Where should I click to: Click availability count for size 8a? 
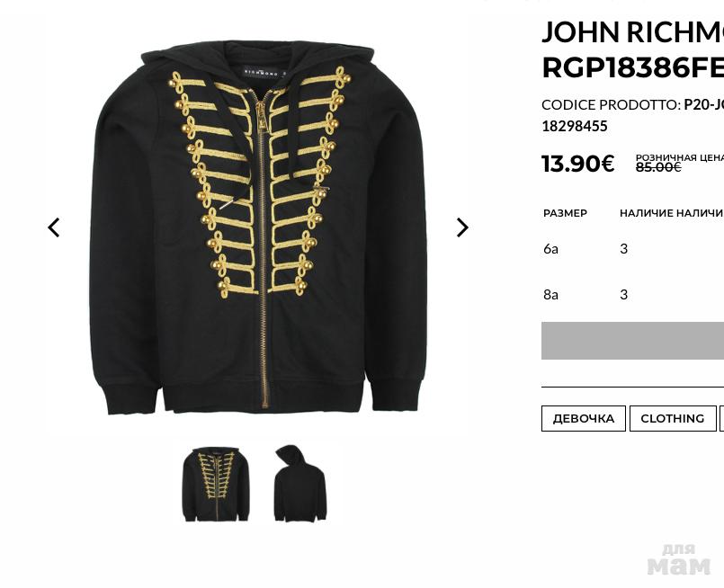(624, 295)
